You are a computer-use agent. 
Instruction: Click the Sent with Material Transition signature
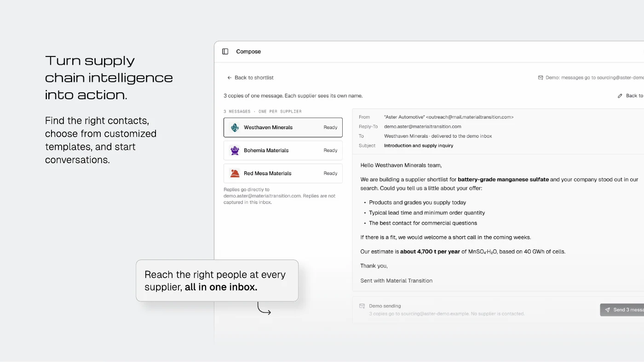[397, 281]
